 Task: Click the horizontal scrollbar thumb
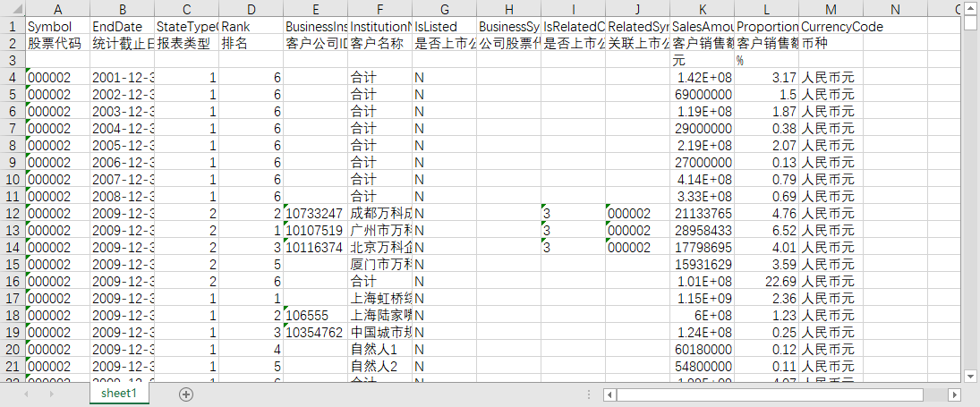[x=770, y=394]
